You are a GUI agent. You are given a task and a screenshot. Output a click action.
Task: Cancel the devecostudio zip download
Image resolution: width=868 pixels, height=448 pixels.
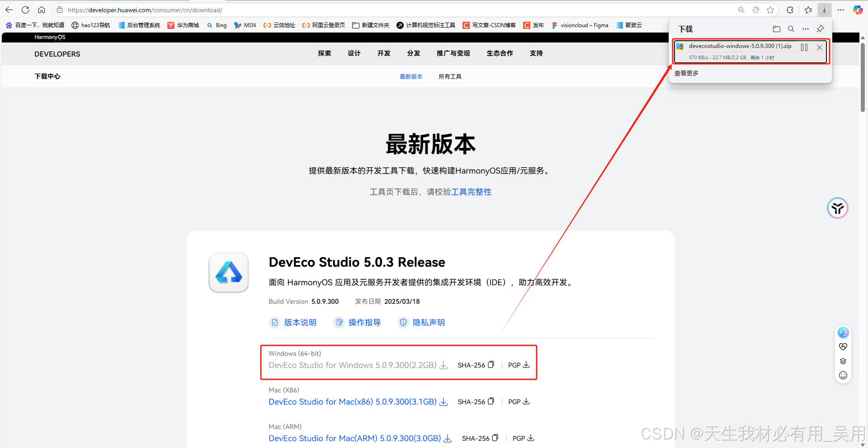tap(820, 47)
